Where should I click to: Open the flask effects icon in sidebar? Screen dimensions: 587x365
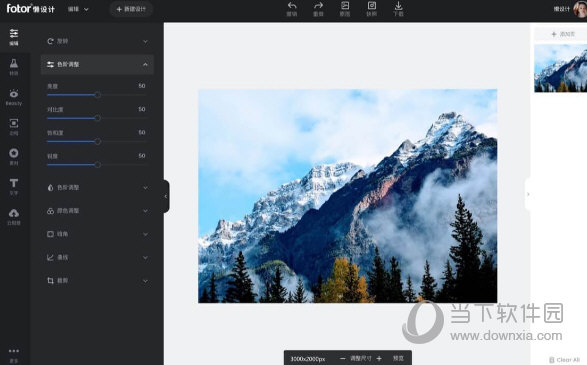(14, 63)
